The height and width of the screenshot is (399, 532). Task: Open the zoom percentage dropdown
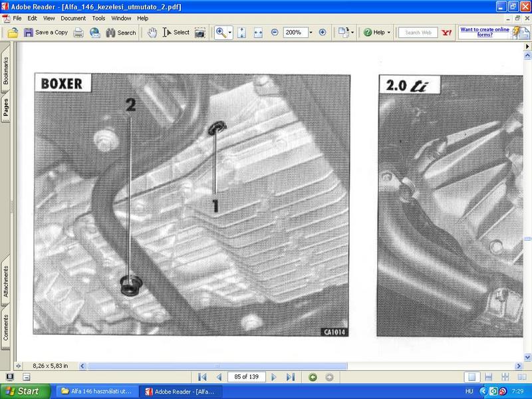[311, 33]
